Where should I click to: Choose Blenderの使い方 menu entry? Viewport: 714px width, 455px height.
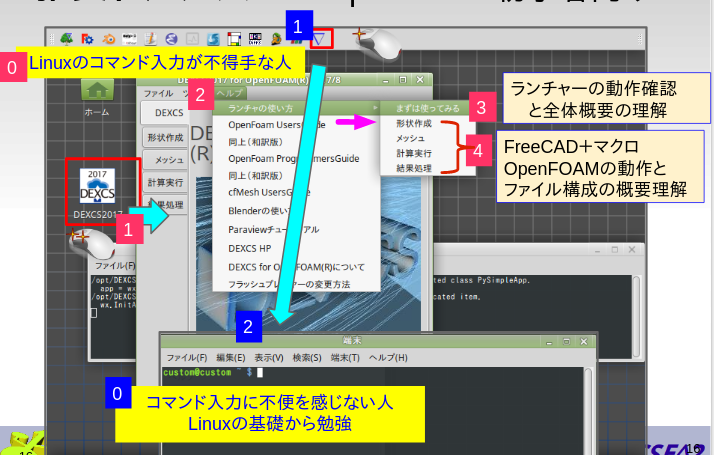pyautogui.click(x=259, y=211)
